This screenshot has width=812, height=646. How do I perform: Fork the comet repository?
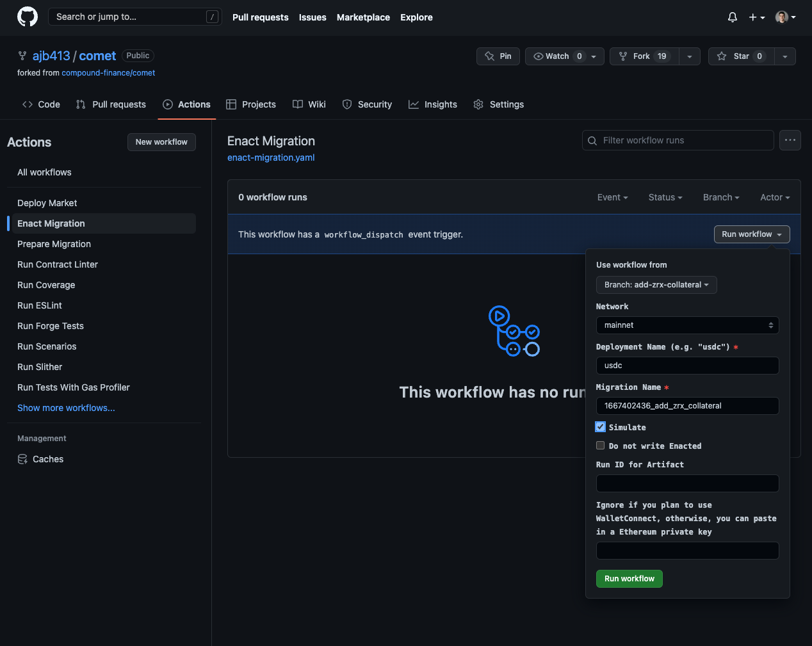click(x=644, y=56)
